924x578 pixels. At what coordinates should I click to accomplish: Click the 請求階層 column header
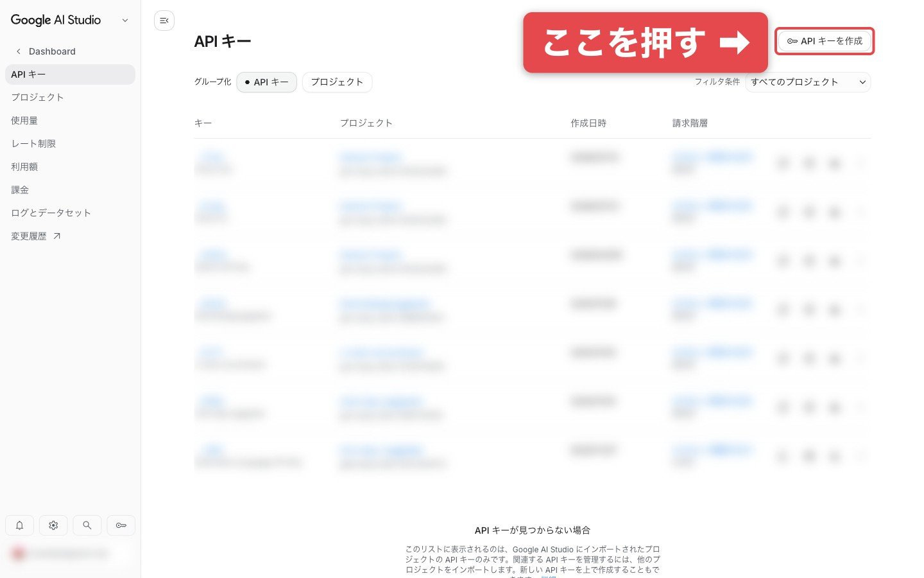pos(690,123)
